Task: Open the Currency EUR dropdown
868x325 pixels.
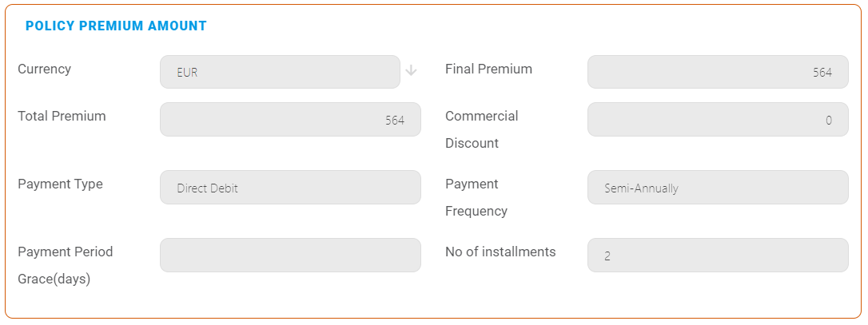Action: point(280,72)
